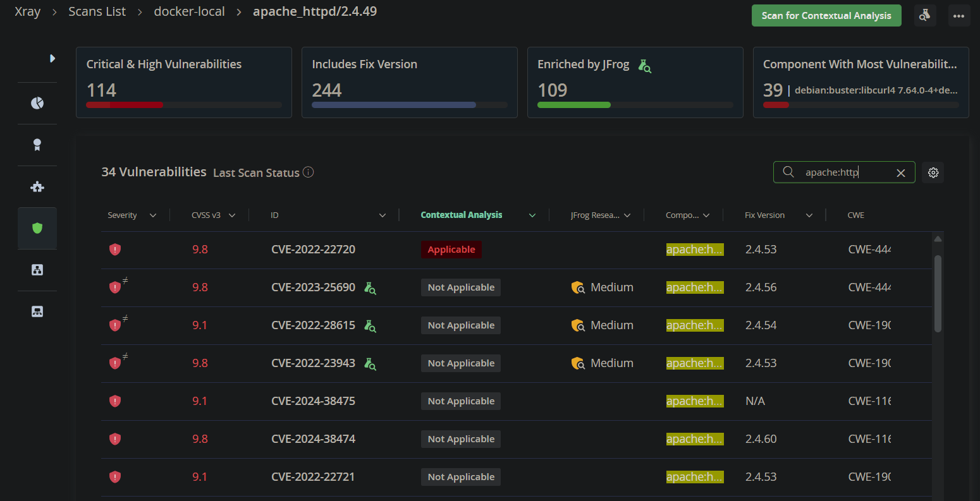Click the blue Includes Fix Version progress bar
Screen dimensions: 980x501
[x=394, y=105]
